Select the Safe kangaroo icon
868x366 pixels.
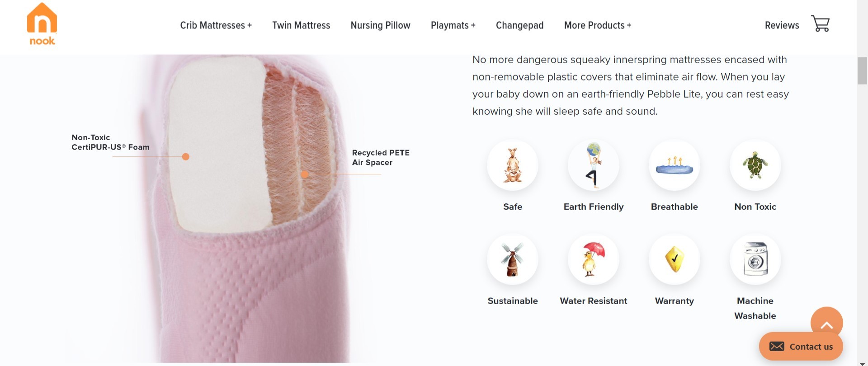513,165
